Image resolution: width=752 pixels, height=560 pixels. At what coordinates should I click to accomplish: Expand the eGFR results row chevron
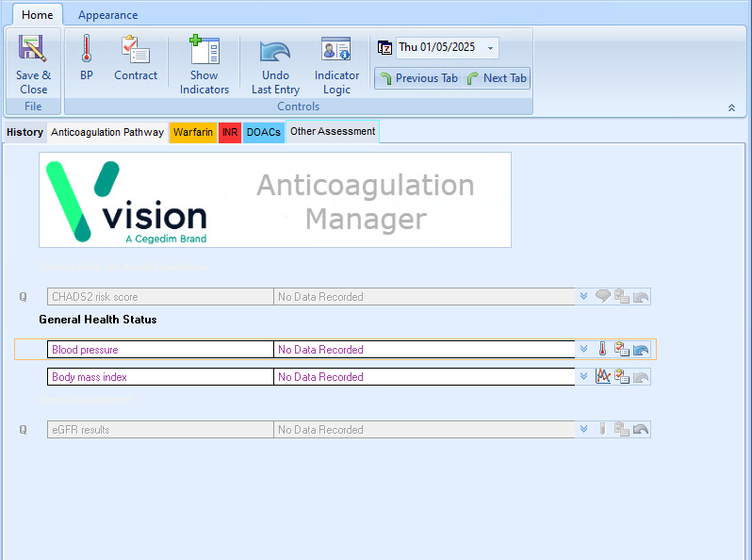tap(583, 430)
